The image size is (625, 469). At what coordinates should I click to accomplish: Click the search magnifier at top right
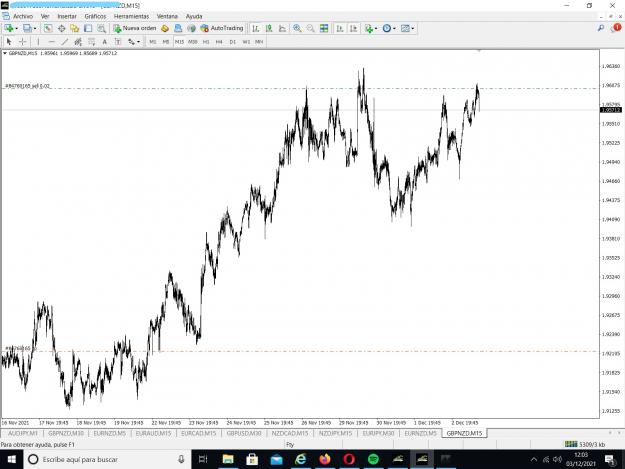(x=601, y=28)
